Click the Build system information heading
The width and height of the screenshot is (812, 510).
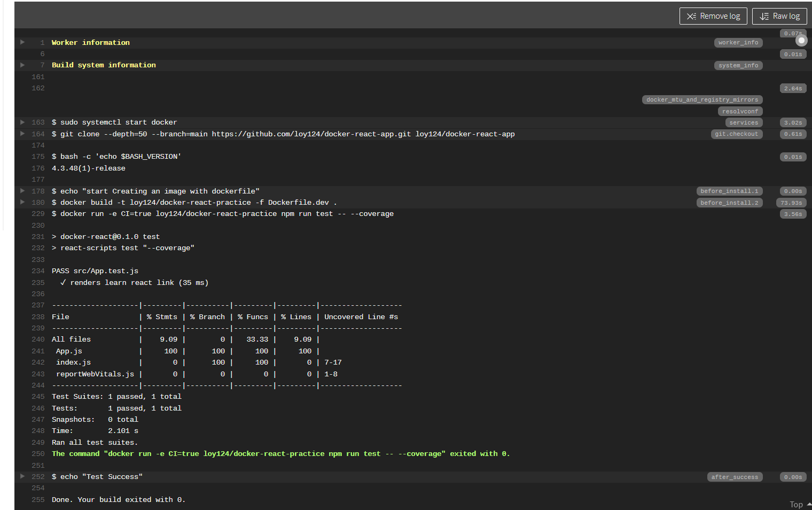pos(104,65)
